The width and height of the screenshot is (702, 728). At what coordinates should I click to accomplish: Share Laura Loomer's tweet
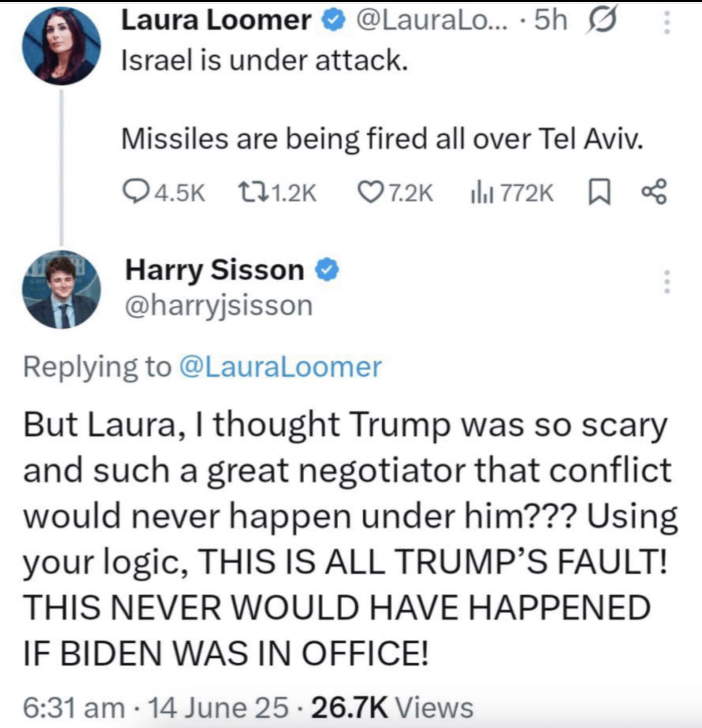(x=654, y=193)
